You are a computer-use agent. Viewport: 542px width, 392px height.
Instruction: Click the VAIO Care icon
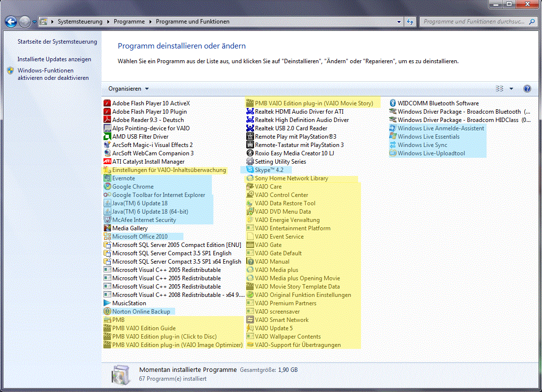[250, 187]
